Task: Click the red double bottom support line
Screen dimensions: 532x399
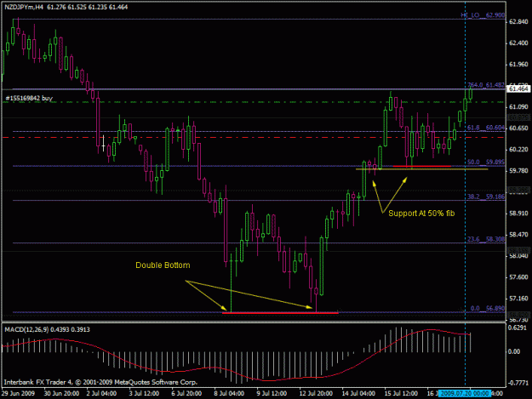Action: (x=280, y=313)
